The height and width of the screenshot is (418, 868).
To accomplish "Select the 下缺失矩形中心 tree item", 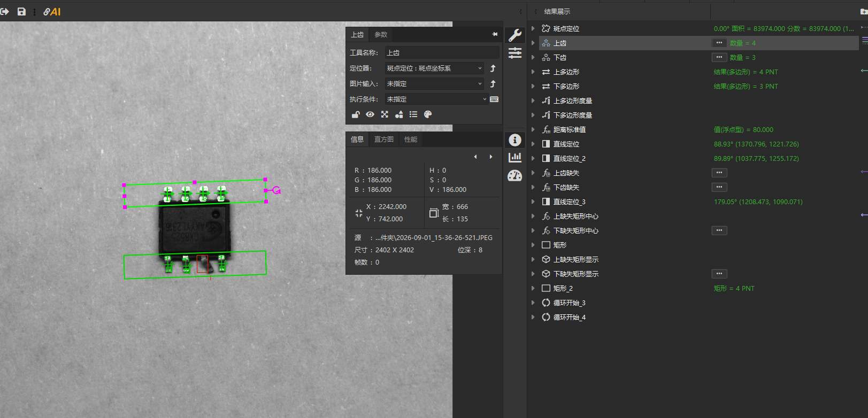I will click(x=576, y=230).
